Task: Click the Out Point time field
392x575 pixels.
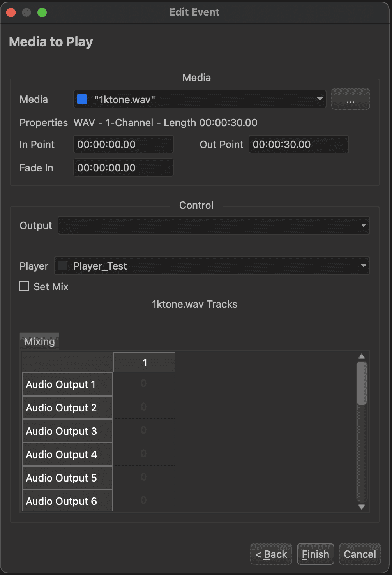Action: [x=298, y=145]
